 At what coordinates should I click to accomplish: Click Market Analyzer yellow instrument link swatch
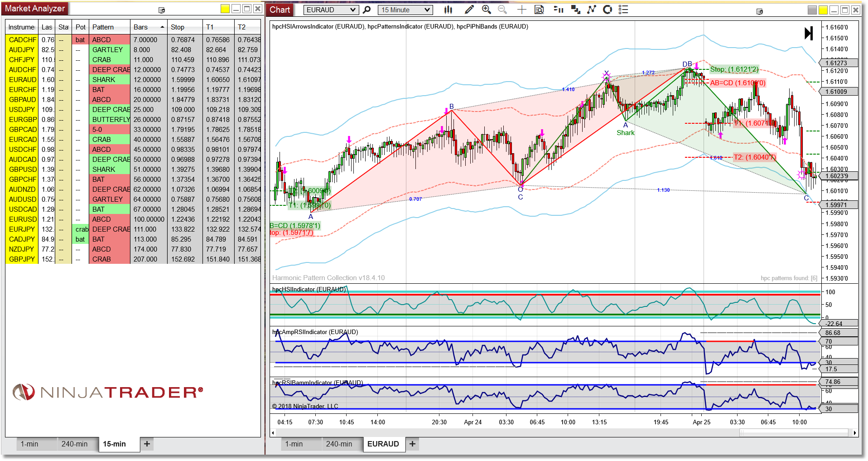pyautogui.click(x=225, y=9)
